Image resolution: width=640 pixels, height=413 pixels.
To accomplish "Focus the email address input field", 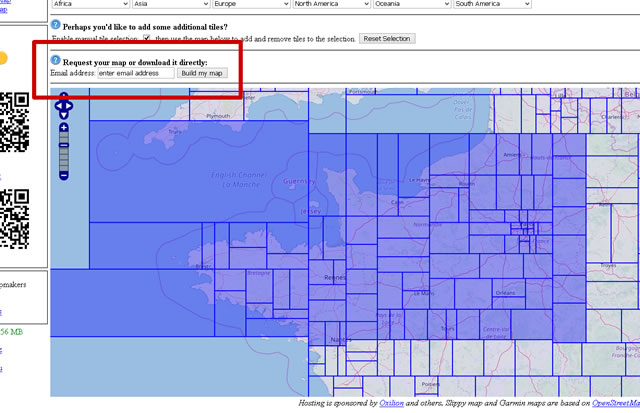I will point(135,73).
